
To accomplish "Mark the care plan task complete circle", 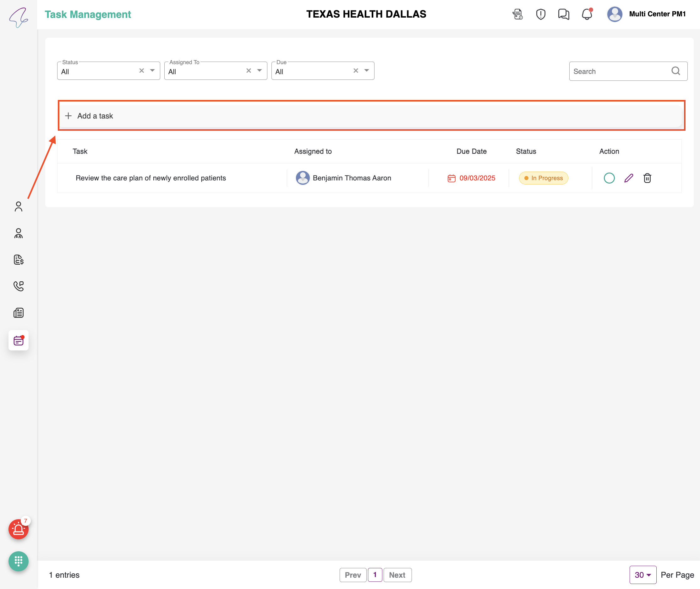I will [609, 178].
